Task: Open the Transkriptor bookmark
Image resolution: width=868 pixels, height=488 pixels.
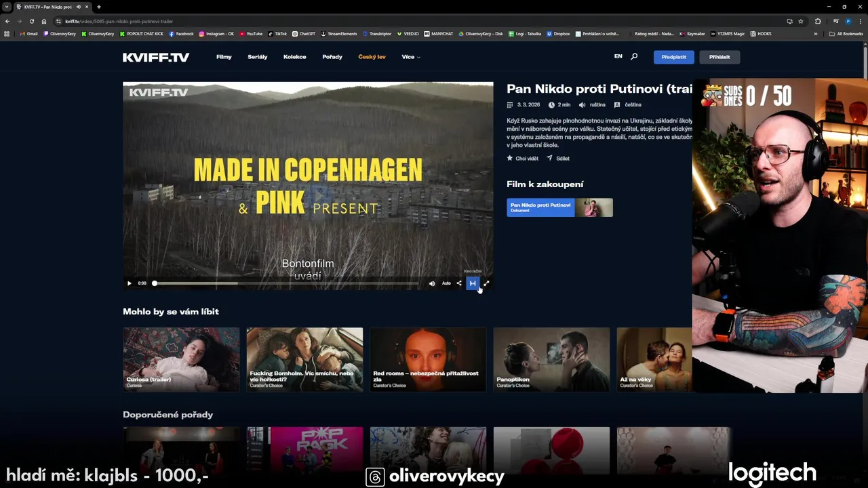Action: tap(377, 33)
